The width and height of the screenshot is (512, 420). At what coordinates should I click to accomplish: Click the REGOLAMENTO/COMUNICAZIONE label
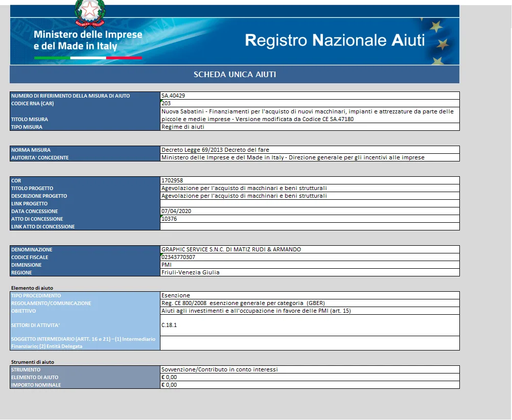51,304
